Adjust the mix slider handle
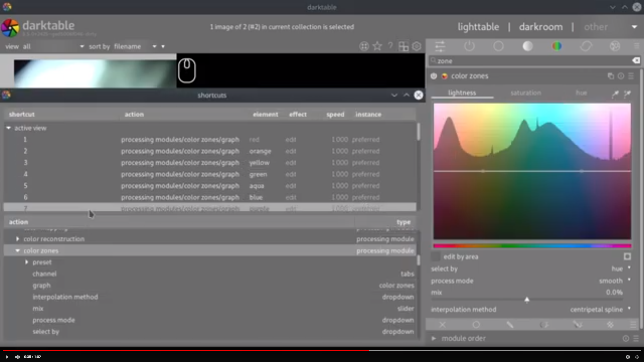Screen dimensions: 644x362 [527, 299]
